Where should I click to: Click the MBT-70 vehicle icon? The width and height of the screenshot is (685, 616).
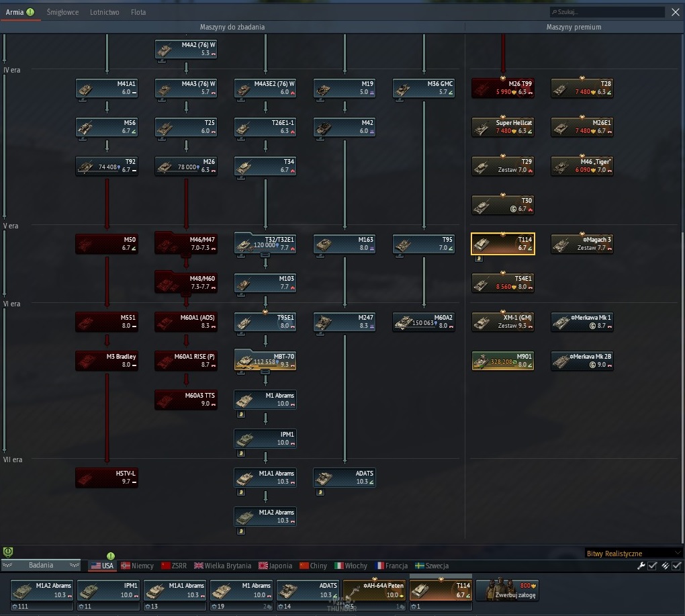click(x=265, y=360)
